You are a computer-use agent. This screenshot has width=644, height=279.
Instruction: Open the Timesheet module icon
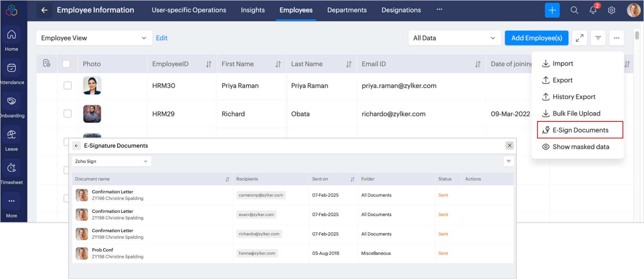coord(12,168)
